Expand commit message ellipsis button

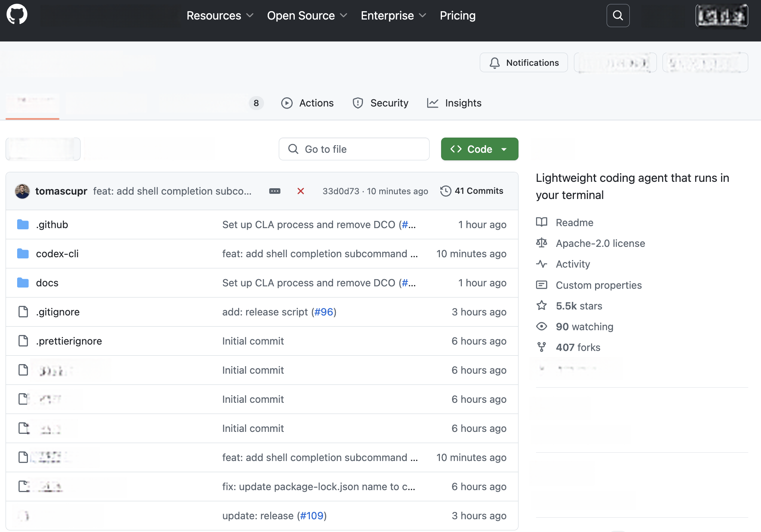(x=275, y=191)
